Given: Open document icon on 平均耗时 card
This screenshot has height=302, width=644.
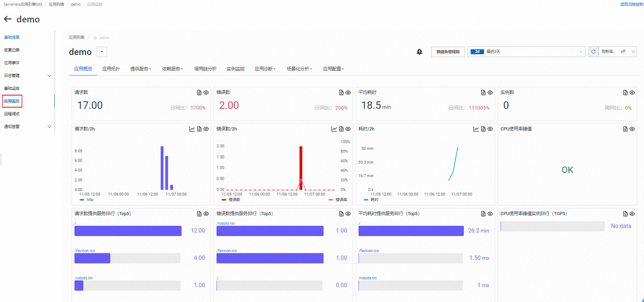Looking at the screenshot, I should coord(483,93).
